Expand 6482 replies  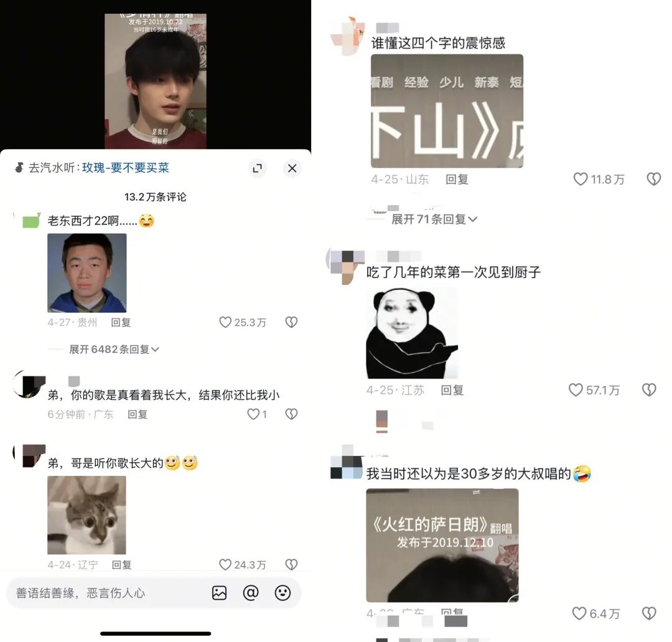click(114, 349)
